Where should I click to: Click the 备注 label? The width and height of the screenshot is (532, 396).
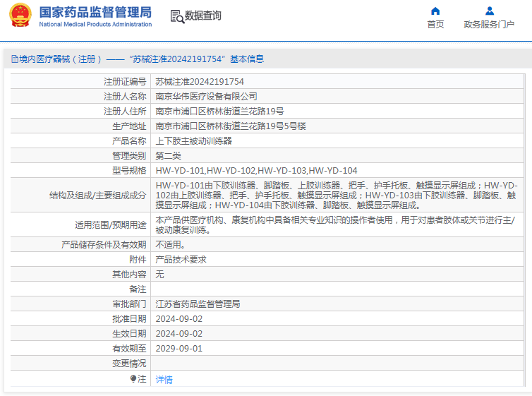138,289
